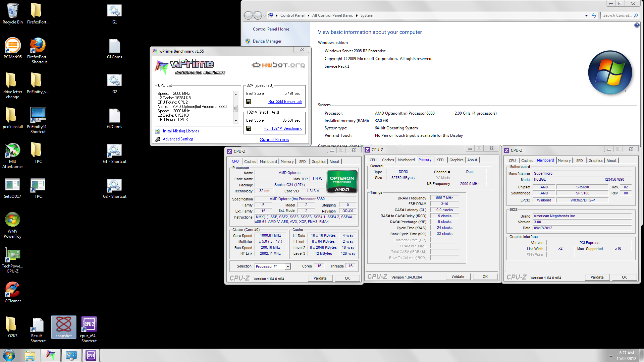
Task: Click Control Panel Home link
Action: click(x=271, y=29)
